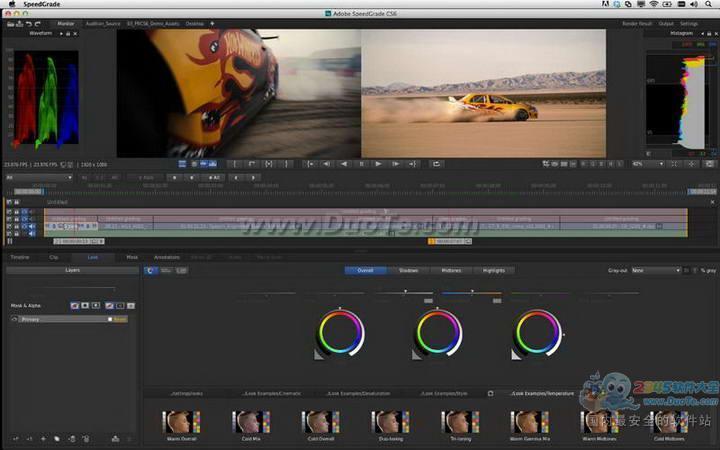Toggle full-screen monitor view icon

pos(709,164)
